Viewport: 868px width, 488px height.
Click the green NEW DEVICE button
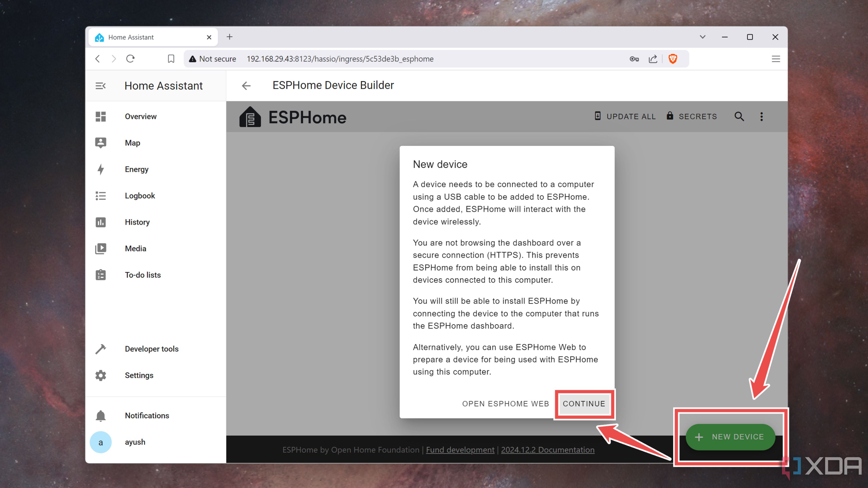pyautogui.click(x=731, y=437)
